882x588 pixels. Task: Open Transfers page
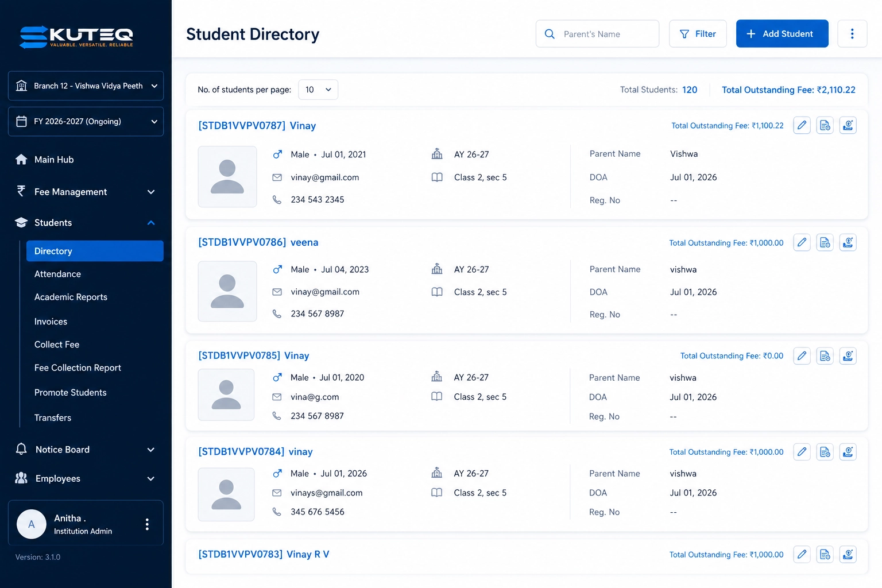[x=53, y=417]
